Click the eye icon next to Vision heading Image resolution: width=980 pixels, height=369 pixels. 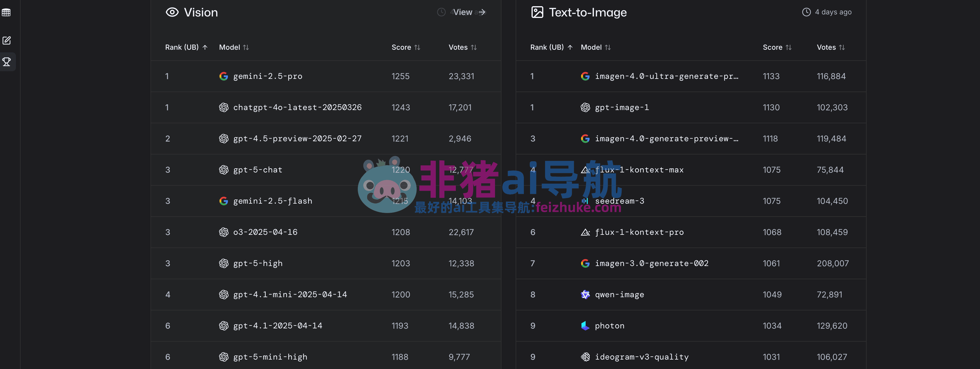172,12
